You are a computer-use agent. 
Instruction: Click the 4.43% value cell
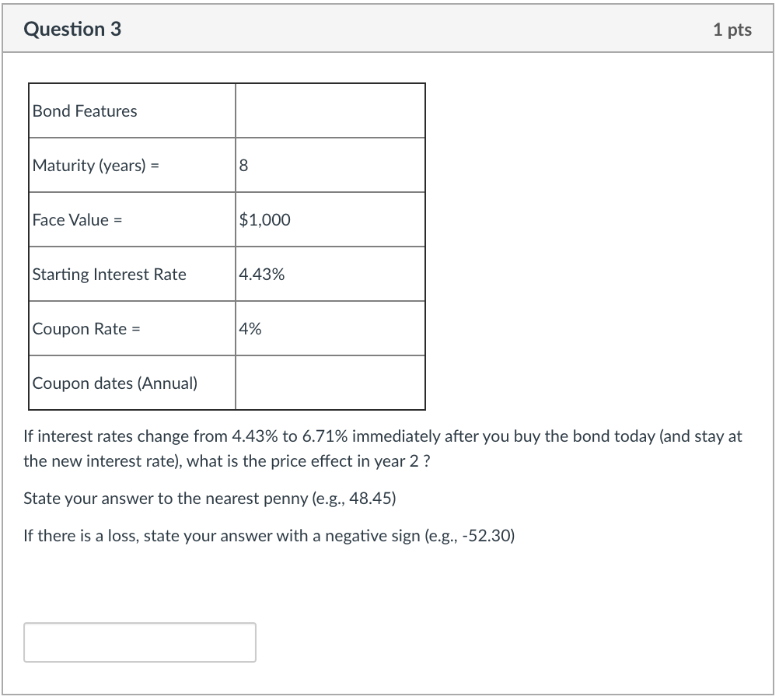(x=259, y=274)
